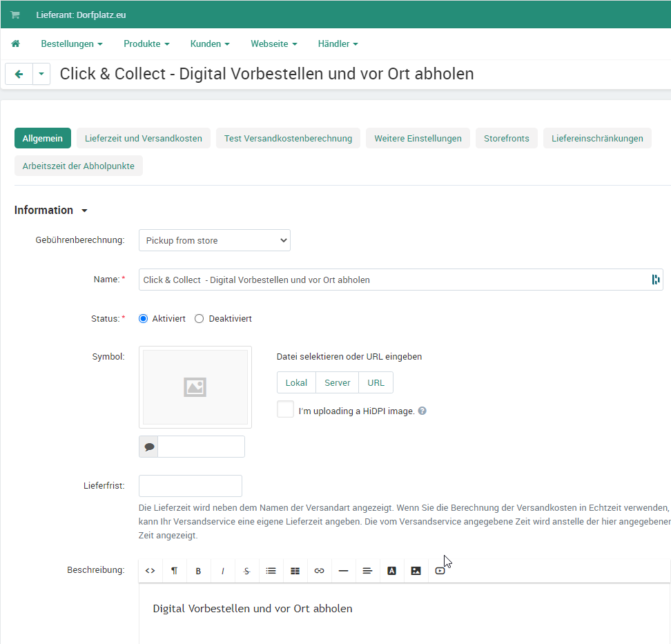The width and height of the screenshot is (671, 644).
Task: Insert a link in description editor
Action: click(319, 571)
